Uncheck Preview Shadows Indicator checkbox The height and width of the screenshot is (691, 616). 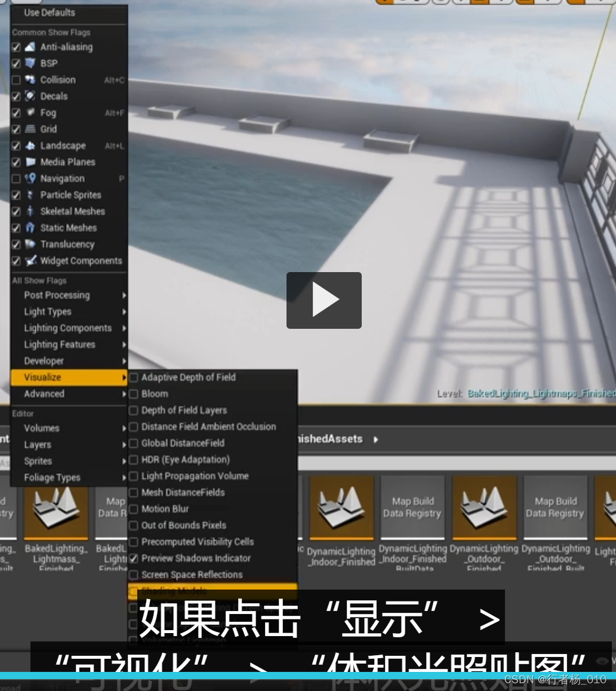coord(134,559)
